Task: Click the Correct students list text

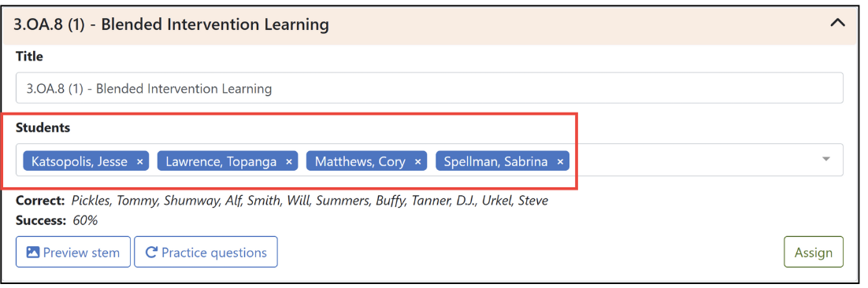Action: [310, 200]
